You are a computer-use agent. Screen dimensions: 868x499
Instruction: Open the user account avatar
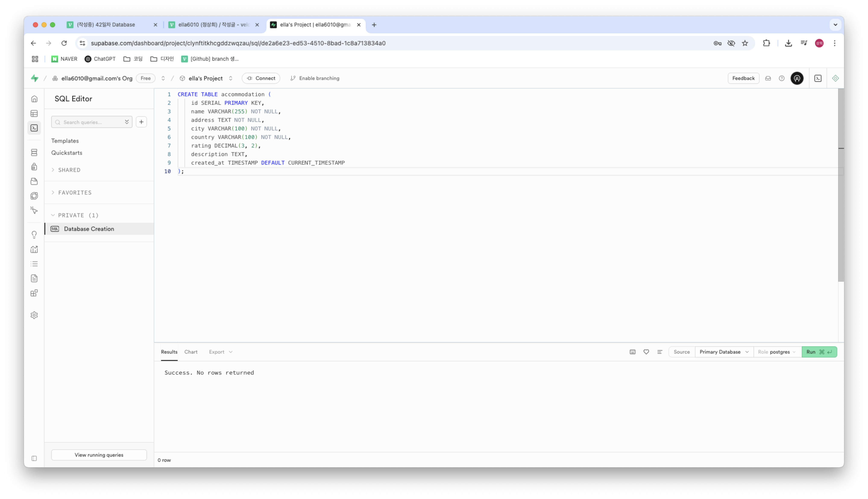[x=797, y=78]
